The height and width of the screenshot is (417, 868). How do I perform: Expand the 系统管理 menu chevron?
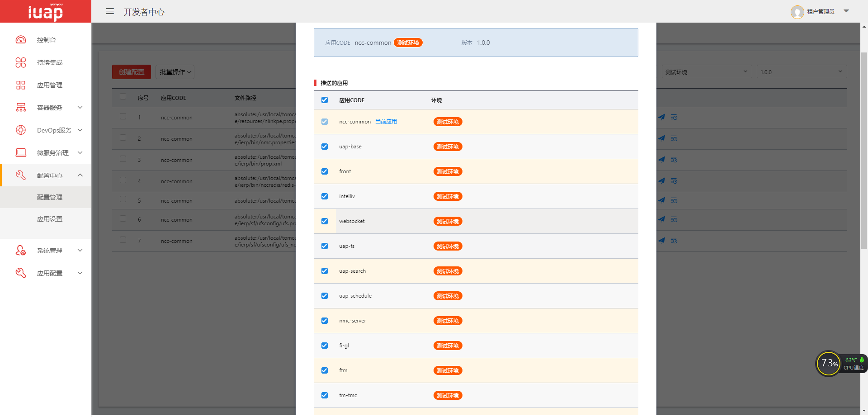tap(80, 251)
